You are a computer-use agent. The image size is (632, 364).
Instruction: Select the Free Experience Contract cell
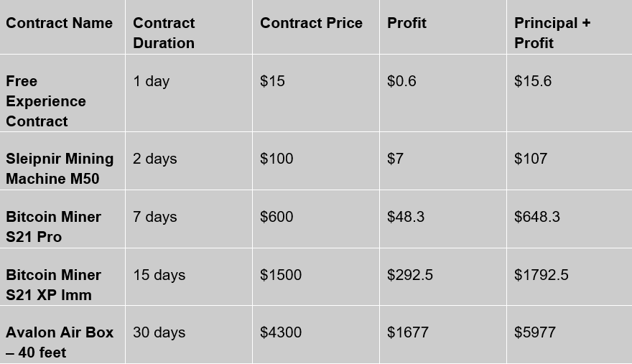pos(46,101)
